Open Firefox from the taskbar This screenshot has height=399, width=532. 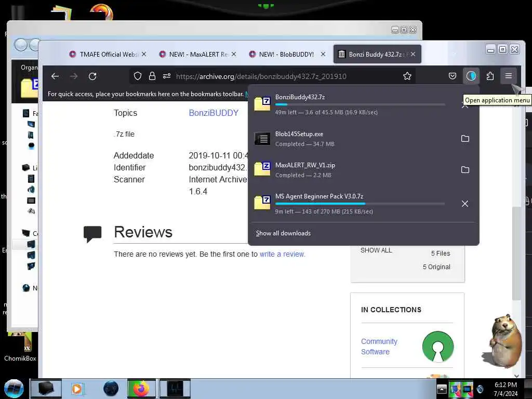pyautogui.click(x=141, y=389)
